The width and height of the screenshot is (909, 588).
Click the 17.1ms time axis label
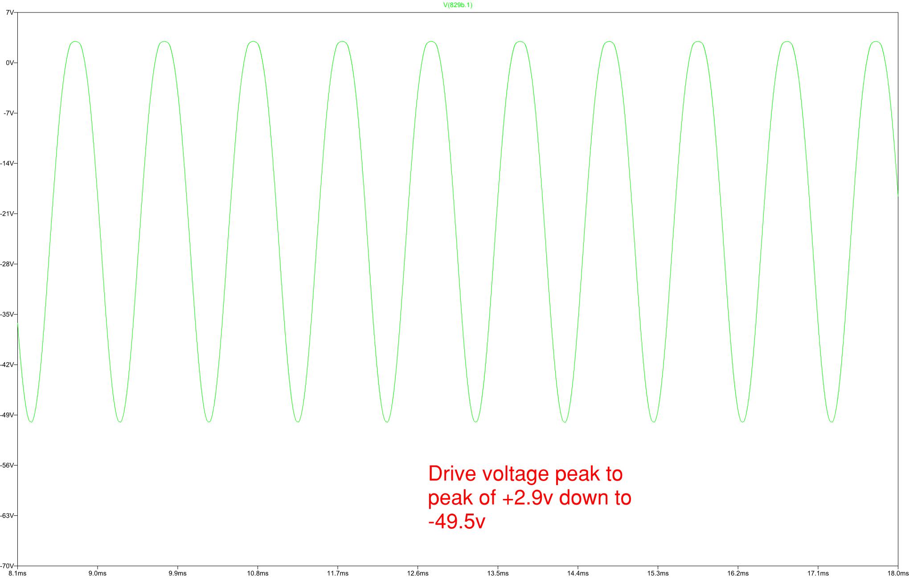[818, 573]
